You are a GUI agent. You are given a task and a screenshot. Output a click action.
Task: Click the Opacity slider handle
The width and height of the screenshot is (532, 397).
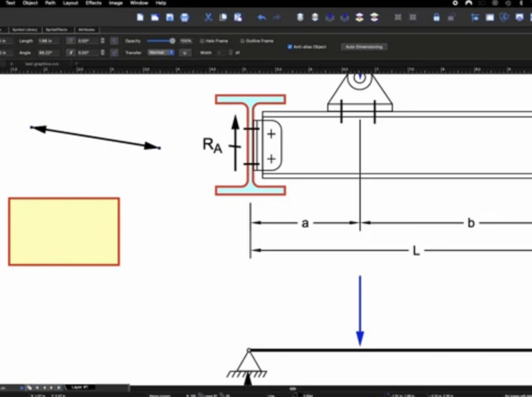pos(172,41)
